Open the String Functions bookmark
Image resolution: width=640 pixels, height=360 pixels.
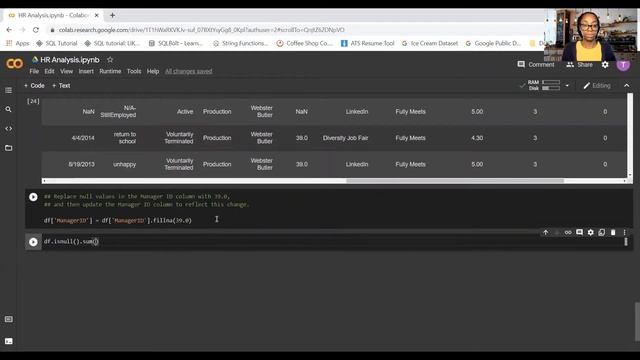click(x=240, y=43)
